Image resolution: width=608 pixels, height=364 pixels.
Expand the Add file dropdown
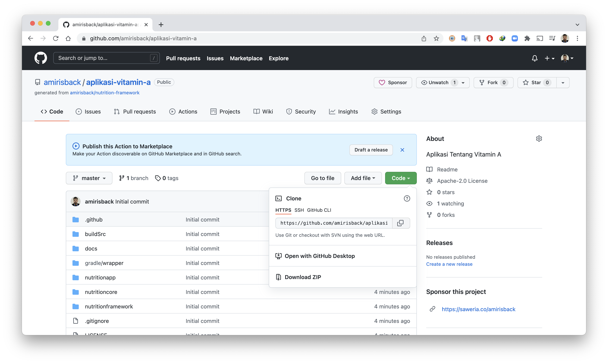click(363, 178)
